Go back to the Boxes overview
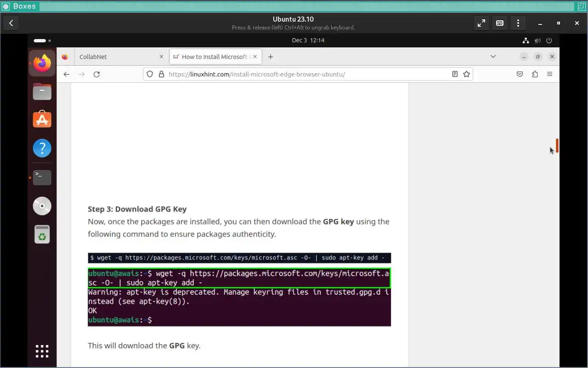The image size is (588, 368). 11,23
